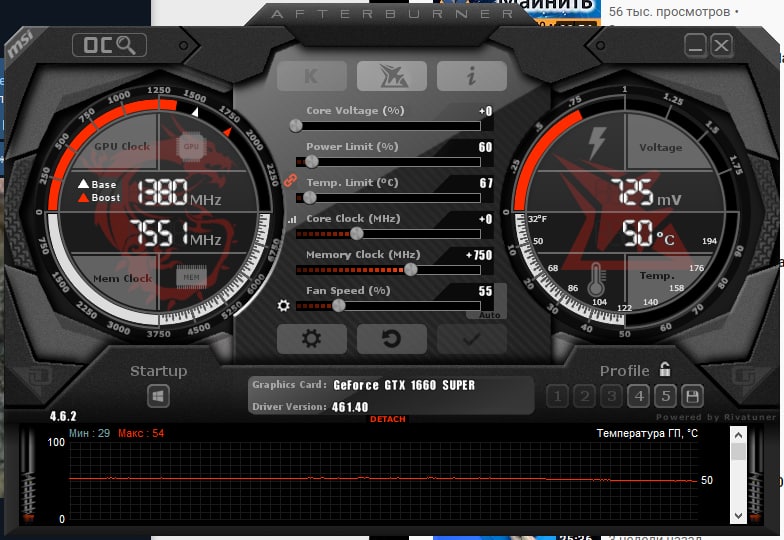This screenshot has width=784, height=540.
Task: Click the 725 mV voltage reading
Action: pos(646,193)
